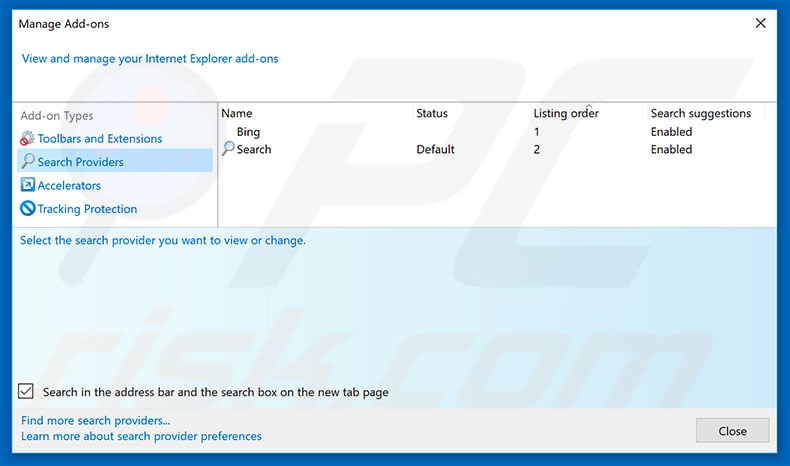Toggle search in address bar checkbox
This screenshot has height=466, width=790.
26,391
